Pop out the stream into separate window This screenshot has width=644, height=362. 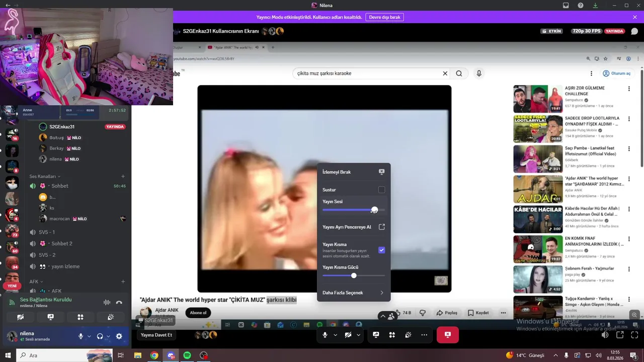(x=620, y=335)
